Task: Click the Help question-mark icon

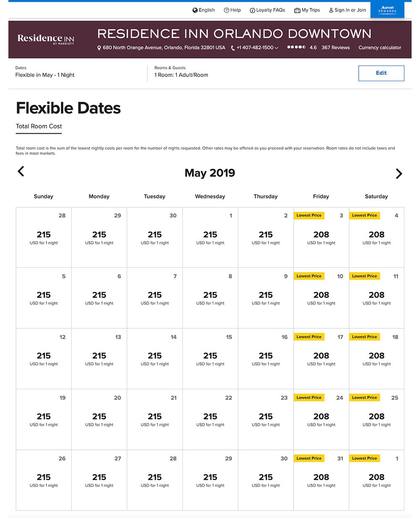Action: [226, 10]
